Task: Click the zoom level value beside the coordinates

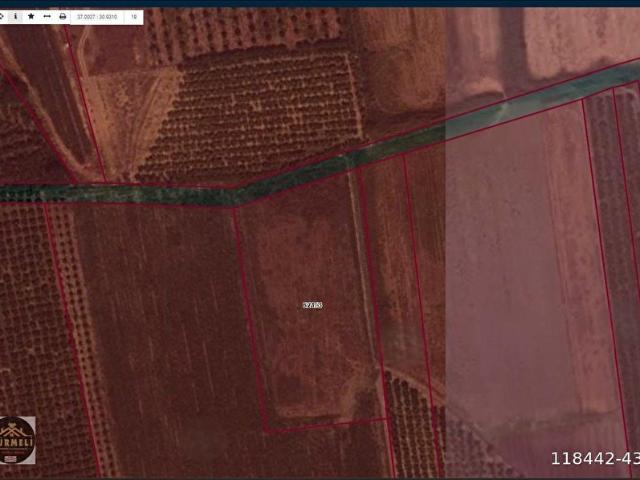Action: 134,17
